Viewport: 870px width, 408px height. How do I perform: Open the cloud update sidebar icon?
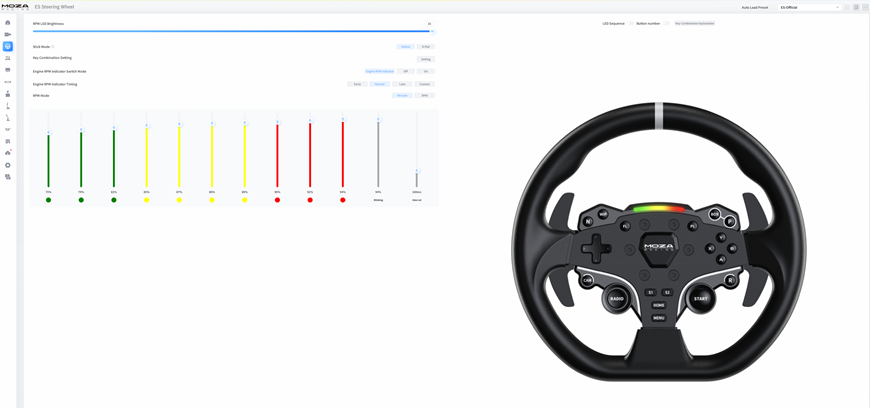coord(8,153)
